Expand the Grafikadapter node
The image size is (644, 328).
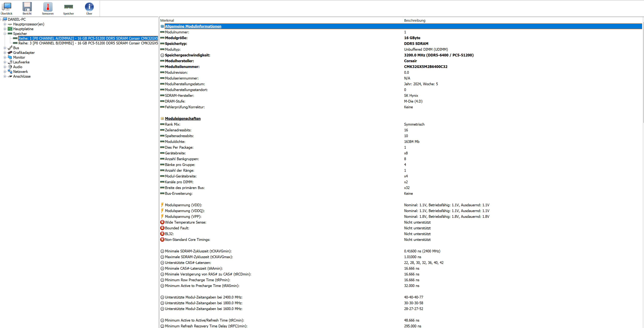(5, 52)
